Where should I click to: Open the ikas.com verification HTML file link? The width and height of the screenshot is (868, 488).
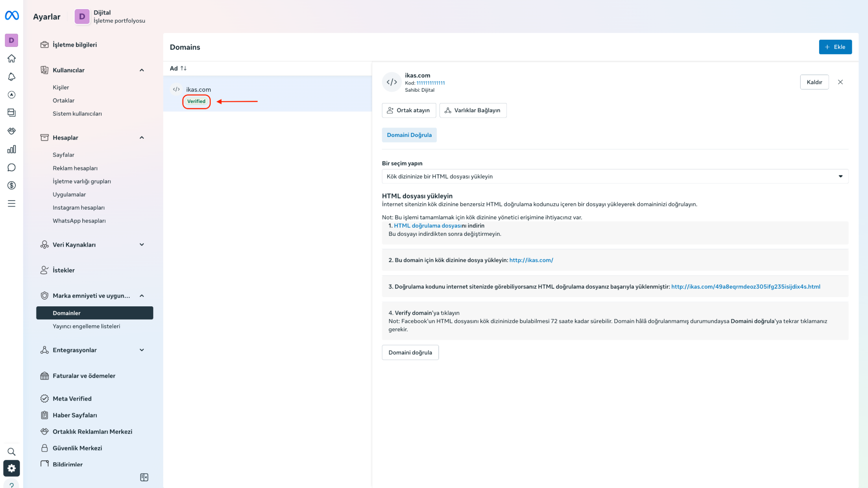pyautogui.click(x=745, y=286)
